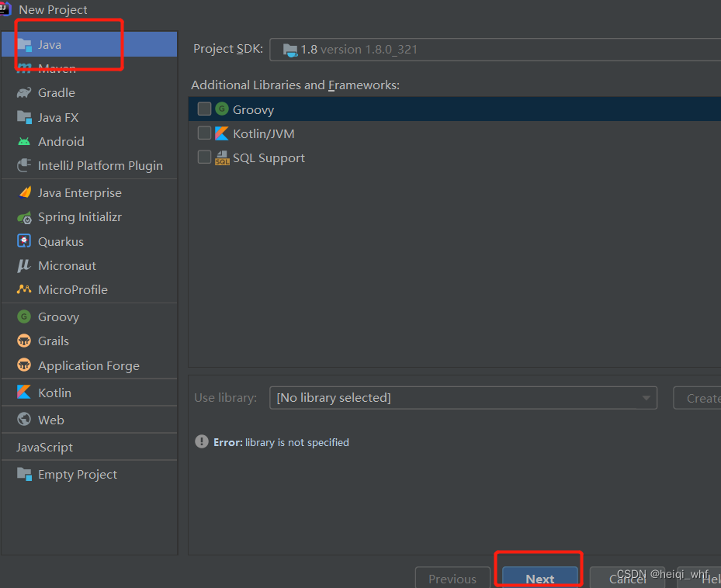Click the Grails icon
The width and height of the screenshot is (721, 588).
coord(24,341)
